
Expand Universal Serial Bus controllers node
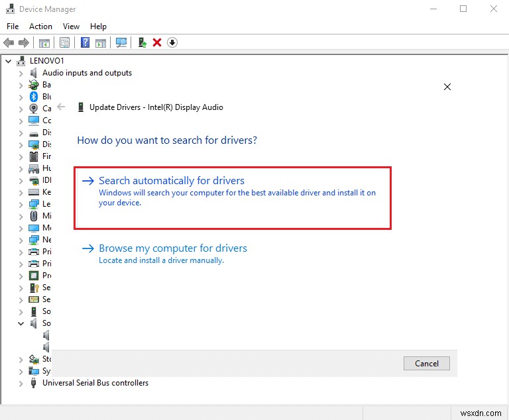pos(21,383)
